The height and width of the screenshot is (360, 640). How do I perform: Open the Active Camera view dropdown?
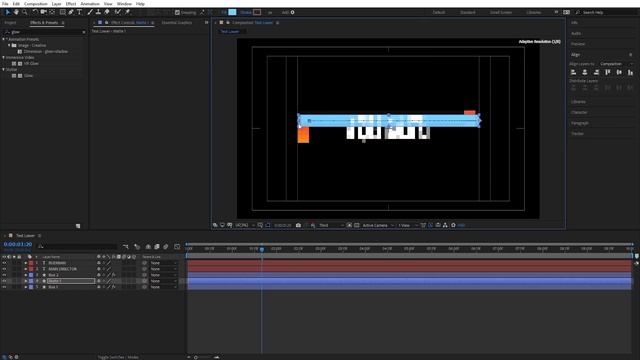coord(378,225)
